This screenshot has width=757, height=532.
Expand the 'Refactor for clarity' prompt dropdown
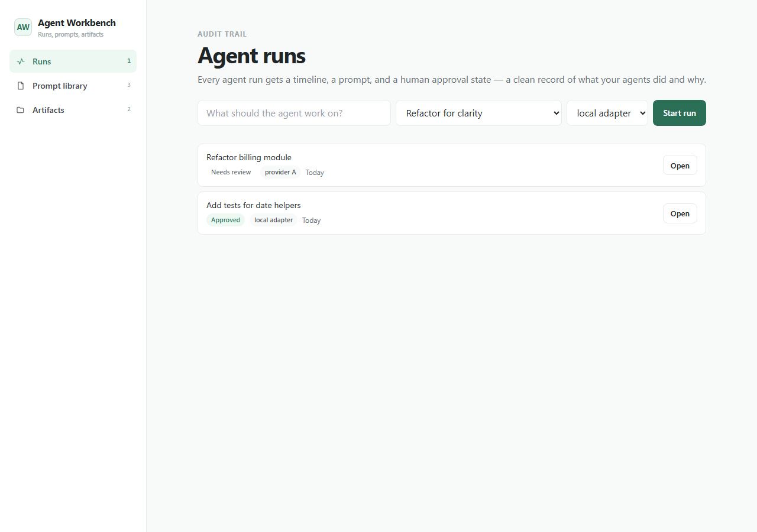(x=478, y=113)
